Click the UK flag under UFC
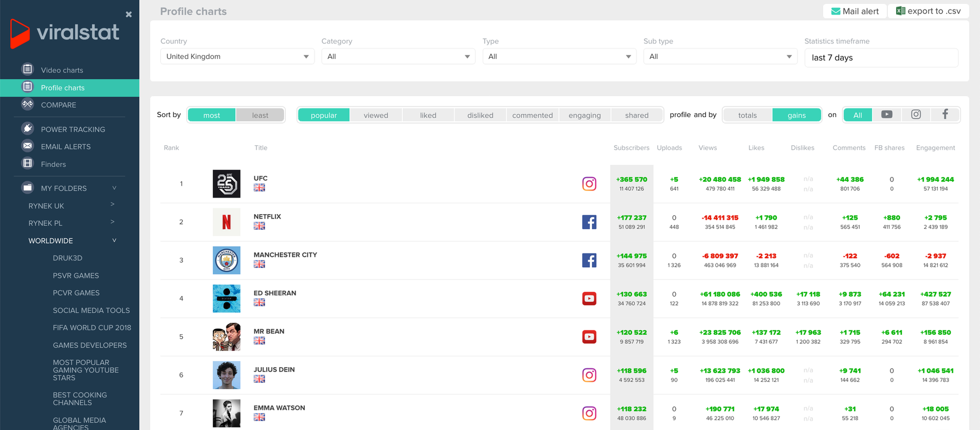 pos(259,188)
